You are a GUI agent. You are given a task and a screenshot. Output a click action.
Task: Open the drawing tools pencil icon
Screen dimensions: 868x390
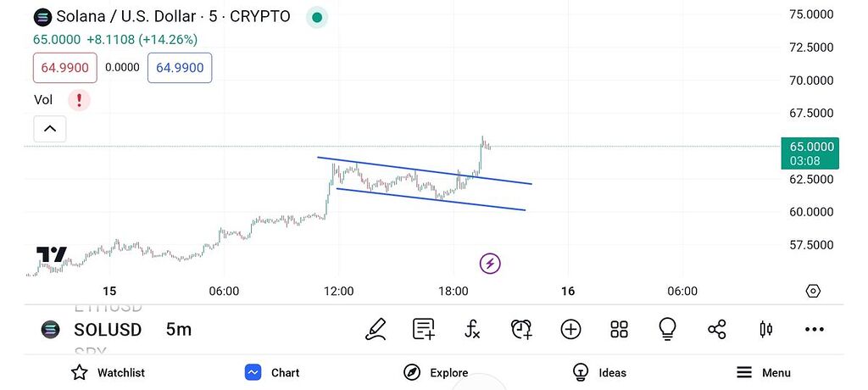[x=376, y=329]
